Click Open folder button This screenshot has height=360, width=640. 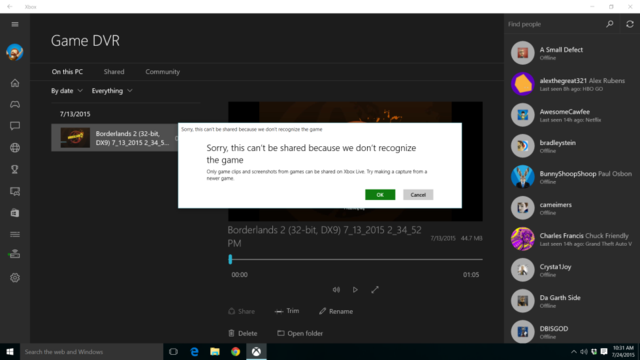300,333
